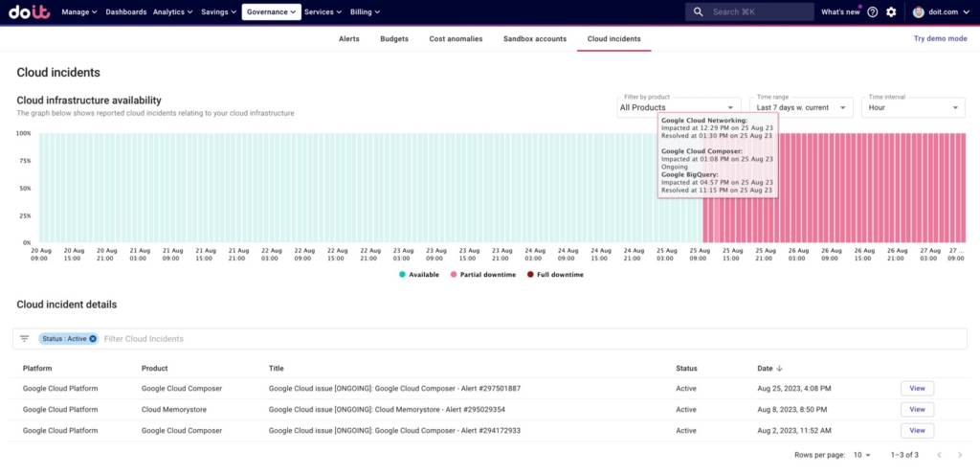The height and width of the screenshot is (474, 980).
Task: Click the doit.com user avatar
Action: point(918,11)
